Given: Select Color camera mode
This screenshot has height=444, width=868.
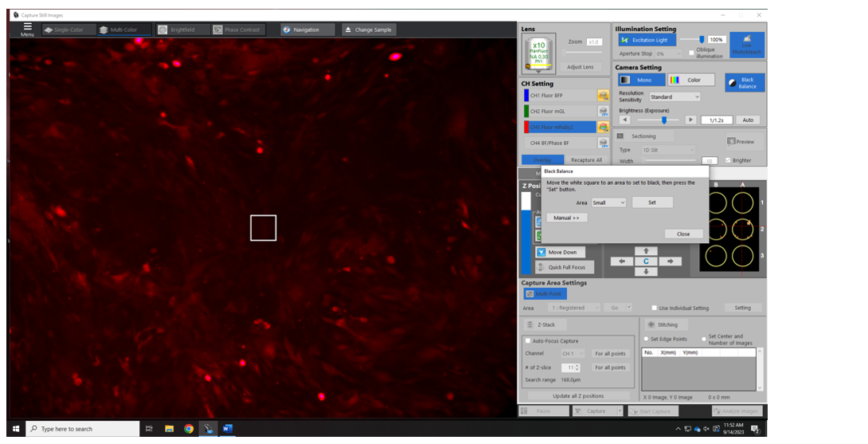Looking at the screenshot, I should (x=691, y=80).
